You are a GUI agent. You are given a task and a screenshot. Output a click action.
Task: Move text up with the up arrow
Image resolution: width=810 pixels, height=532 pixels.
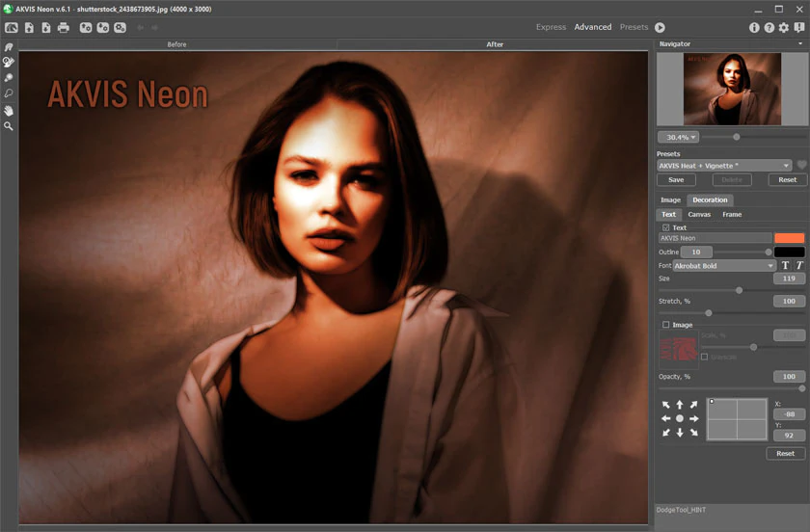tap(680, 405)
